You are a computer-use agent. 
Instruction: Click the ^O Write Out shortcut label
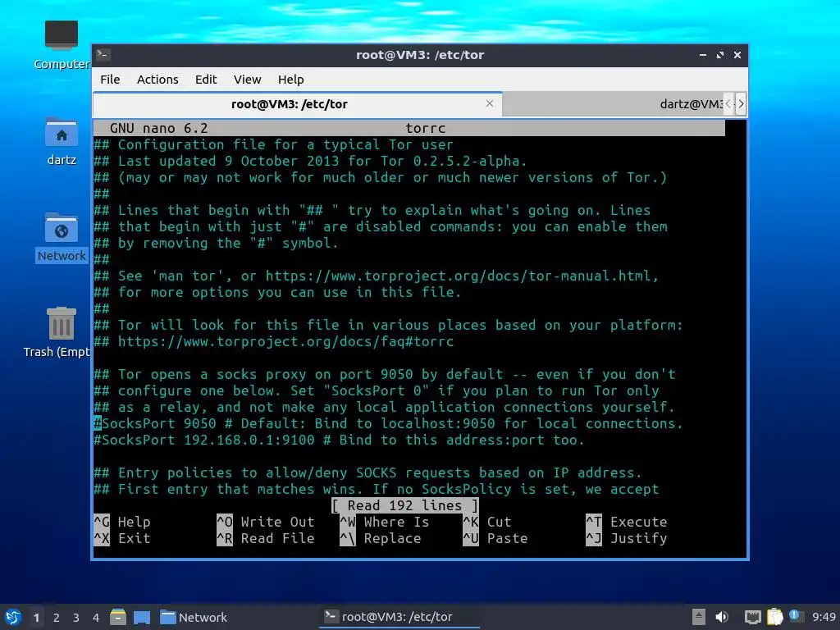[266, 522]
